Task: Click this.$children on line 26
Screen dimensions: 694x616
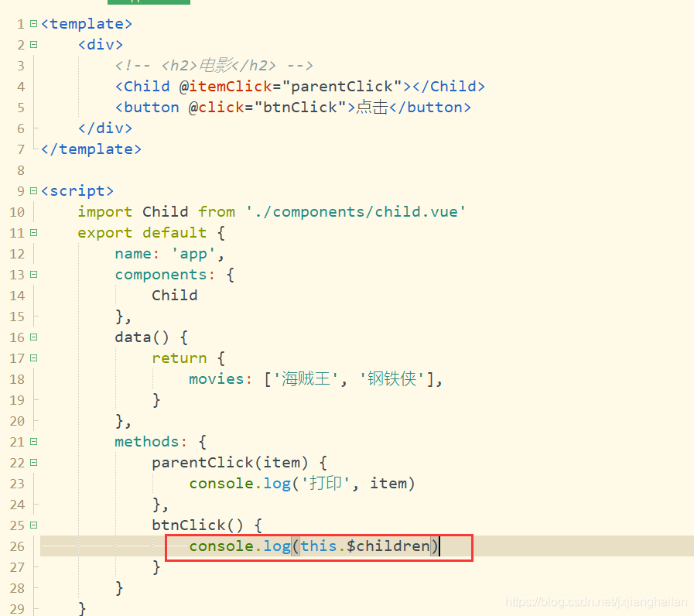Action: (x=365, y=546)
